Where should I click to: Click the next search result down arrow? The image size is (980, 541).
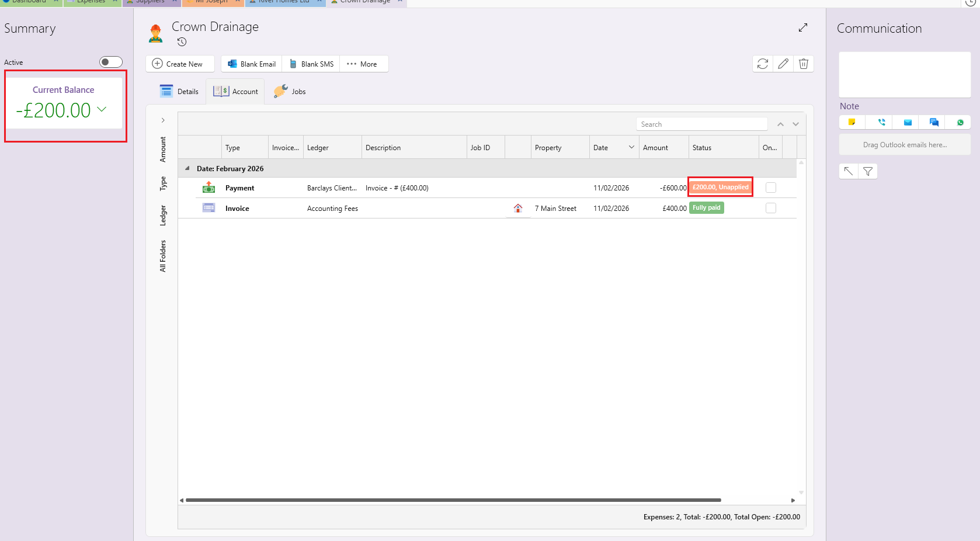pyautogui.click(x=795, y=124)
